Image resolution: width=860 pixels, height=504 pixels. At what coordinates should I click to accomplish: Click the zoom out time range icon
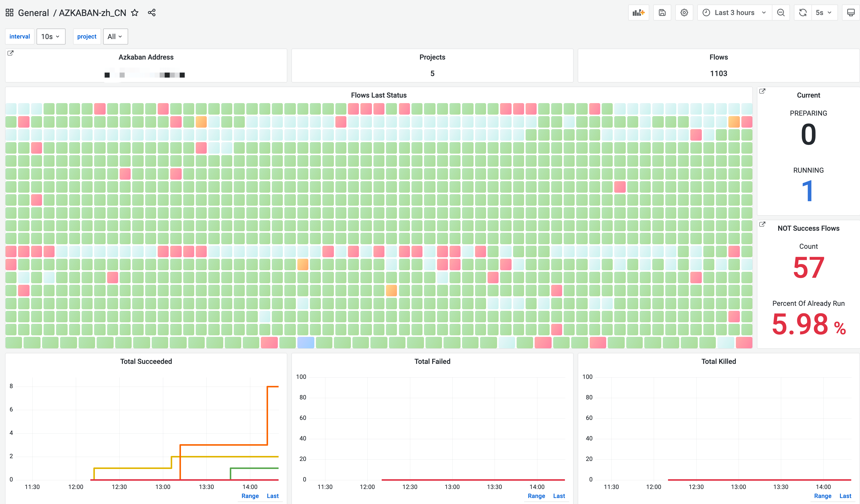[781, 13]
